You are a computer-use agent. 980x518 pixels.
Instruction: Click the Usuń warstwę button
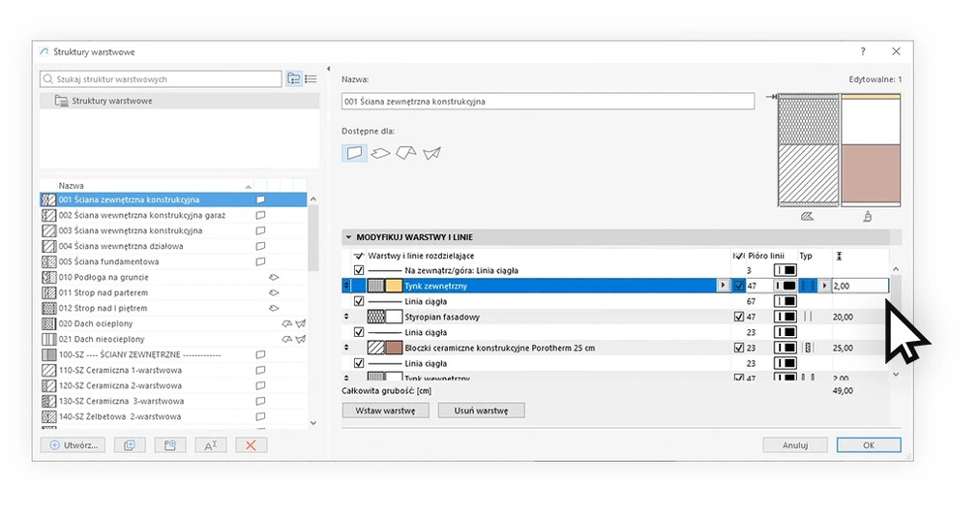point(481,411)
